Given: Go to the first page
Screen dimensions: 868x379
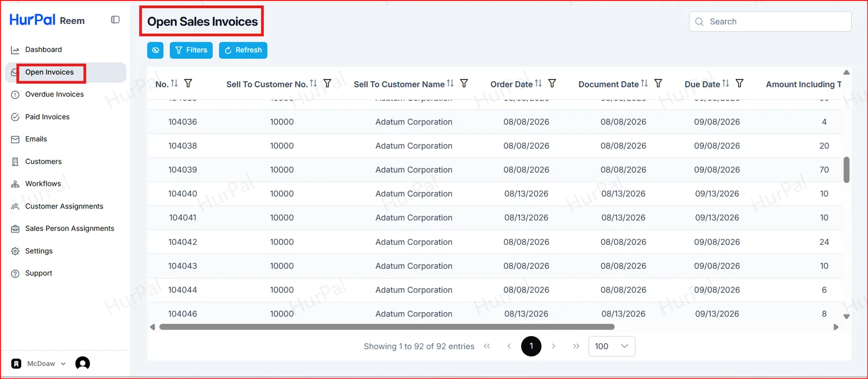Looking at the screenshot, I should pyautogui.click(x=487, y=346).
